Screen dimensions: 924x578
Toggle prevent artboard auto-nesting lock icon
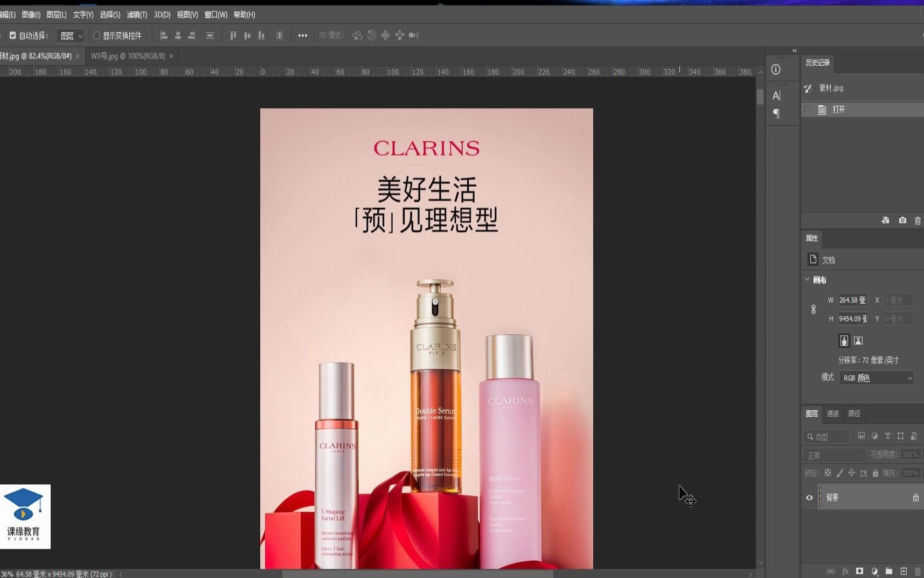863,473
